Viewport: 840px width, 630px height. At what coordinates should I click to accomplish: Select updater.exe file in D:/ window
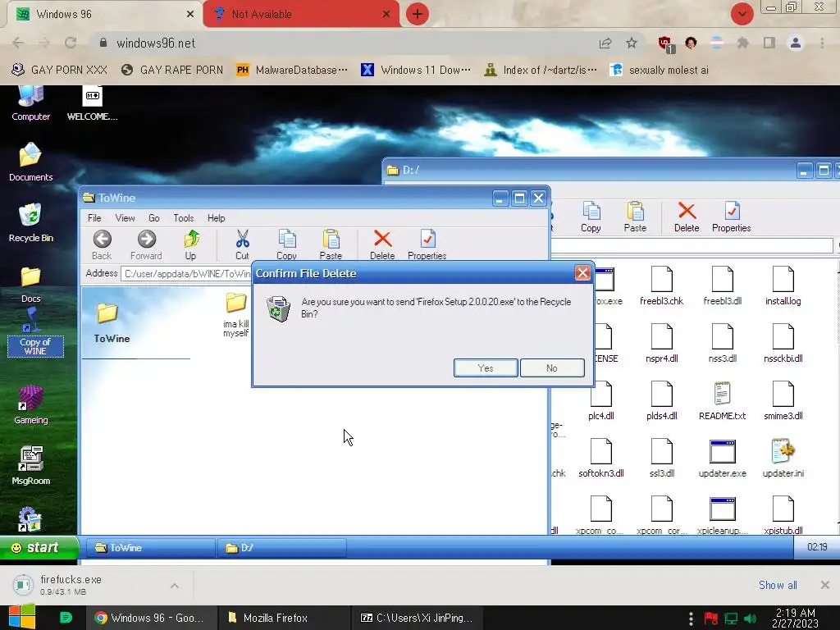722,458
